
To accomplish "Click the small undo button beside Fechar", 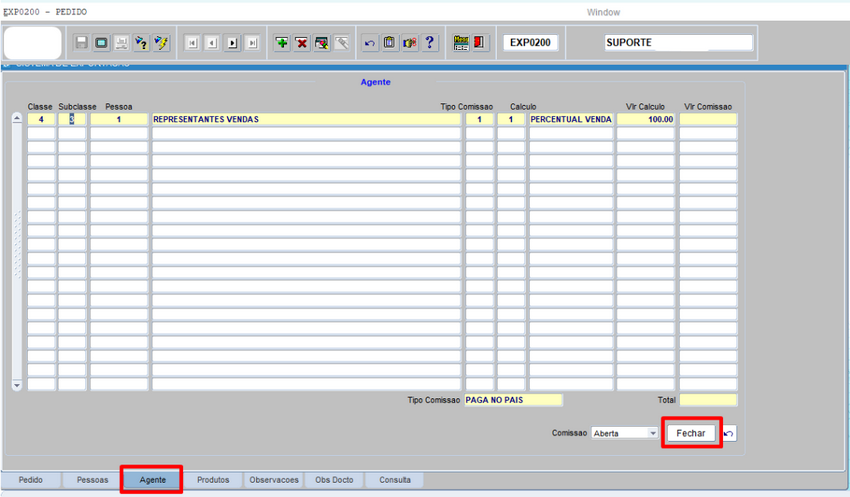I will click(729, 434).
